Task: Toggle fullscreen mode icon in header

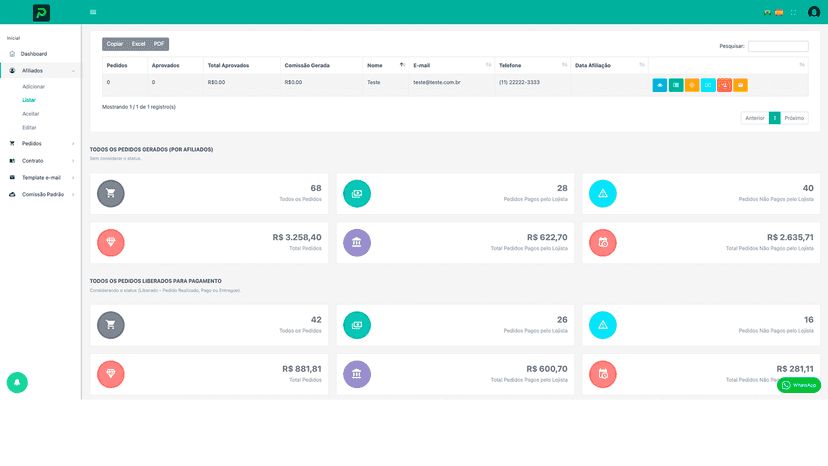Action: tap(793, 12)
